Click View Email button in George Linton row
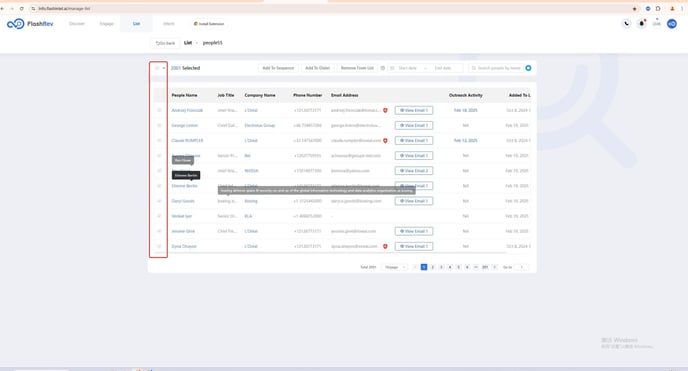 tap(414, 125)
